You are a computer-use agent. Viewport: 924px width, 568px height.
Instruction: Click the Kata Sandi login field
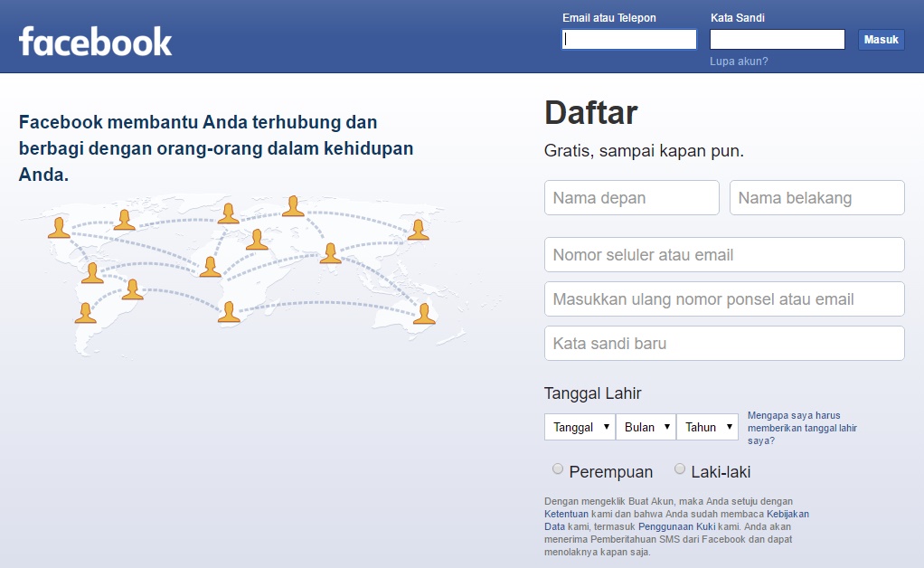click(x=777, y=39)
